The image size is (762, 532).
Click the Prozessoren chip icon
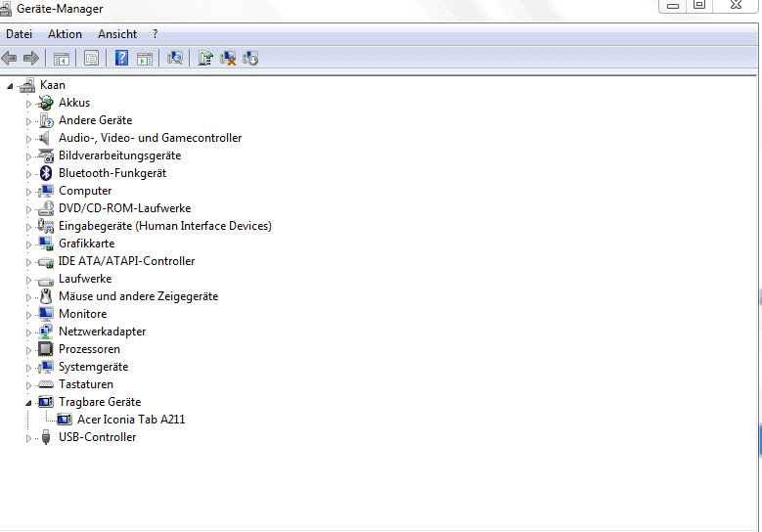(x=46, y=349)
